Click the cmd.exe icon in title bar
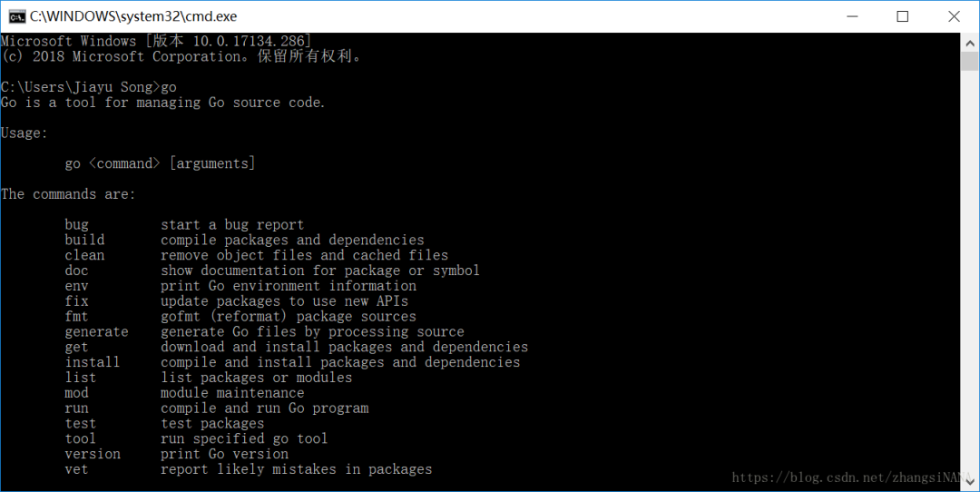The image size is (980, 492). click(x=15, y=16)
